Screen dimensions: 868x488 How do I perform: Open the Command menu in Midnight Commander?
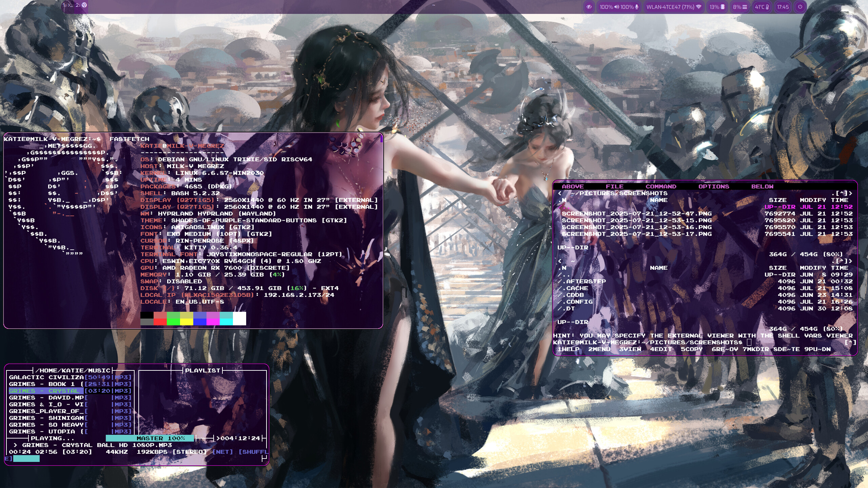click(661, 186)
